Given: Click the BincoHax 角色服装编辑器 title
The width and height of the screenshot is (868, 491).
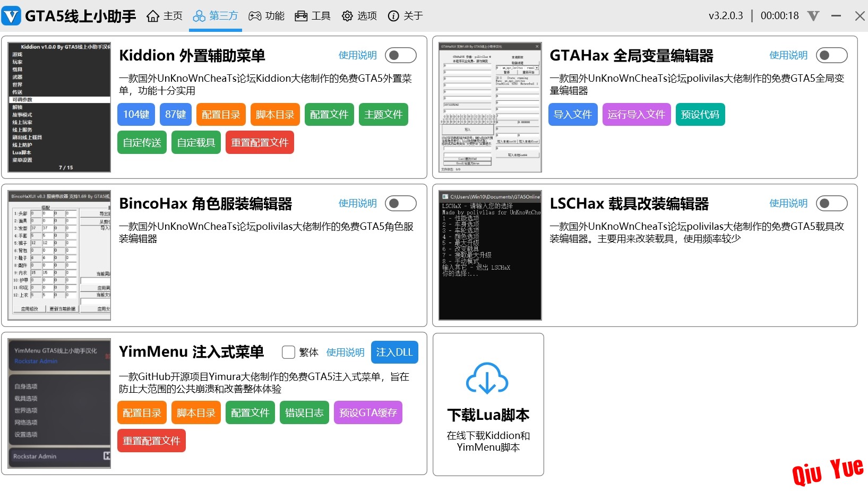Looking at the screenshot, I should coord(205,203).
